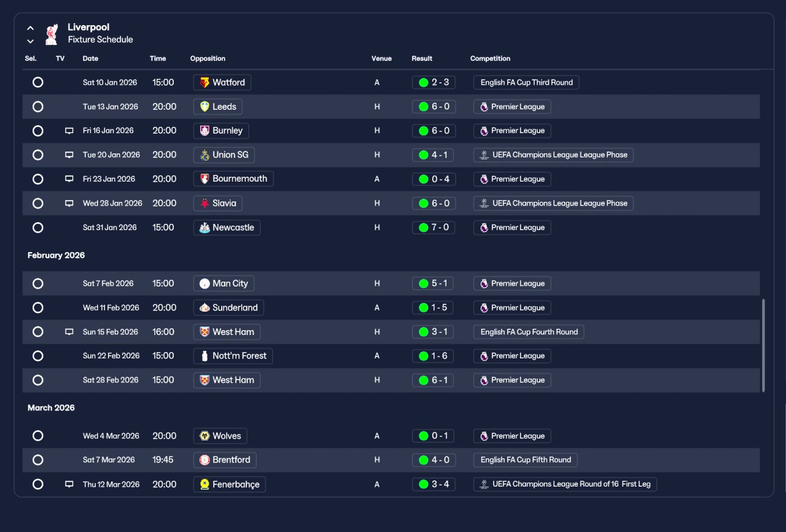Click the down chevron beside Liverpool
The height and width of the screenshot is (532, 786).
click(30, 42)
